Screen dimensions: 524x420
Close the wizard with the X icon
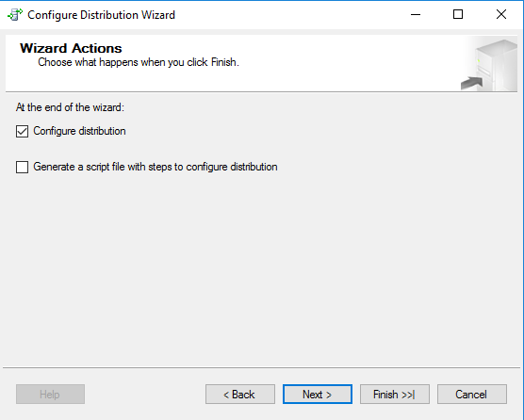click(501, 14)
